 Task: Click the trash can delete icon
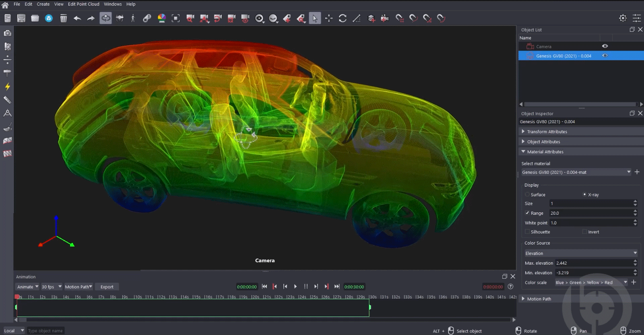pyautogui.click(x=63, y=18)
